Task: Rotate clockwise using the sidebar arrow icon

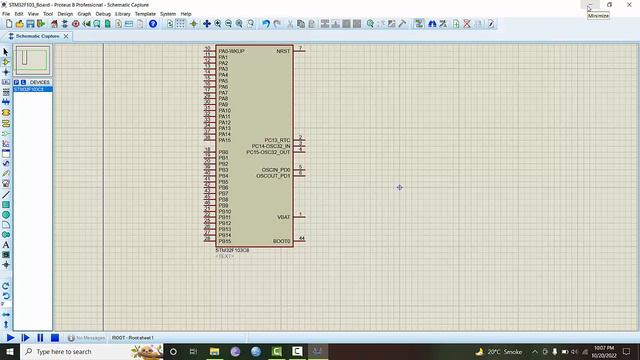Action: pyautogui.click(x=6, y=286)
